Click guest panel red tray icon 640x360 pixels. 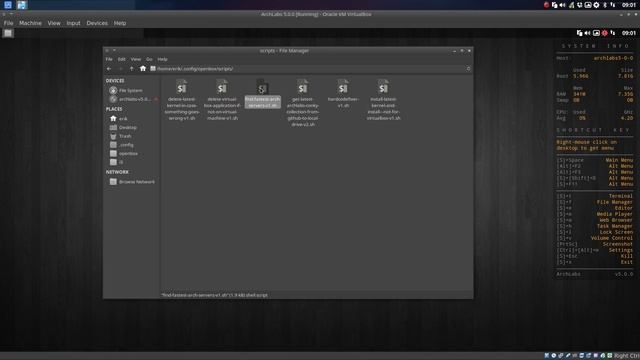(604, 33)
